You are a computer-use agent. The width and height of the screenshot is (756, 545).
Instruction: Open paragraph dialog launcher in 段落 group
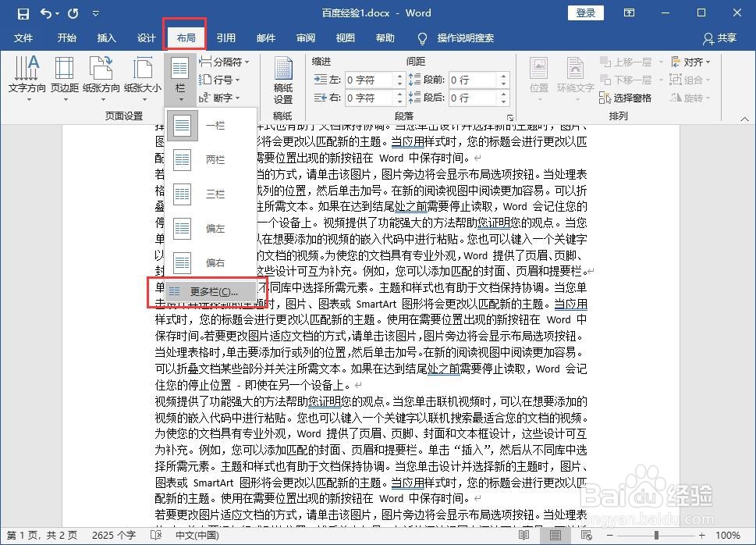509,117
